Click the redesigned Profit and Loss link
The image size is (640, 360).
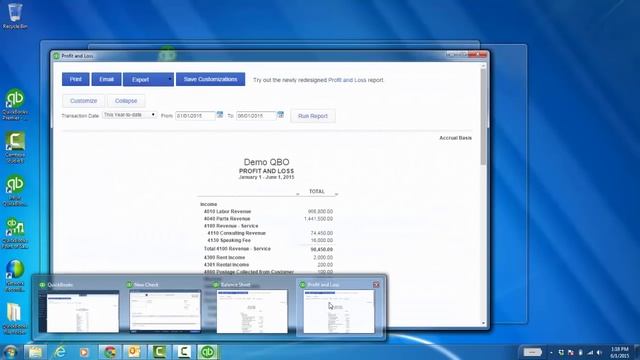(x=347, y=80)
